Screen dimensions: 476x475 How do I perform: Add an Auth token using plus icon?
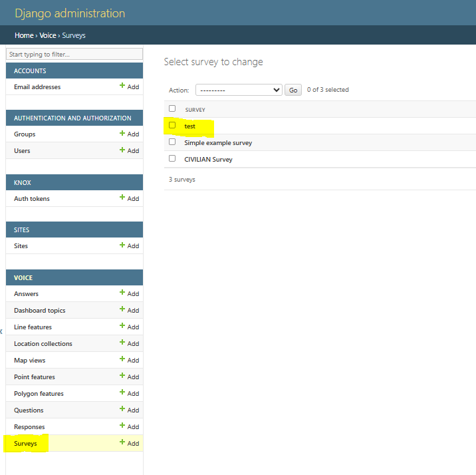click(122, 198)
